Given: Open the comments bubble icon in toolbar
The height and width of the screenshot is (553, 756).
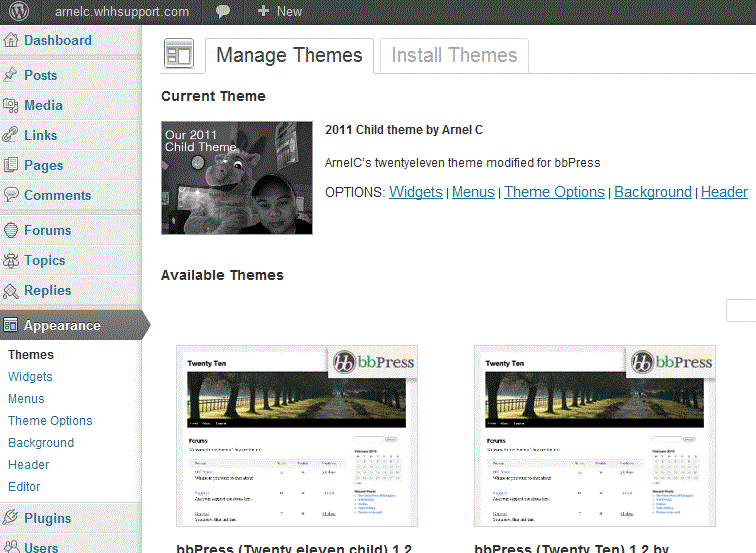Looking at the screenshot, I should (x=221, y=12).
